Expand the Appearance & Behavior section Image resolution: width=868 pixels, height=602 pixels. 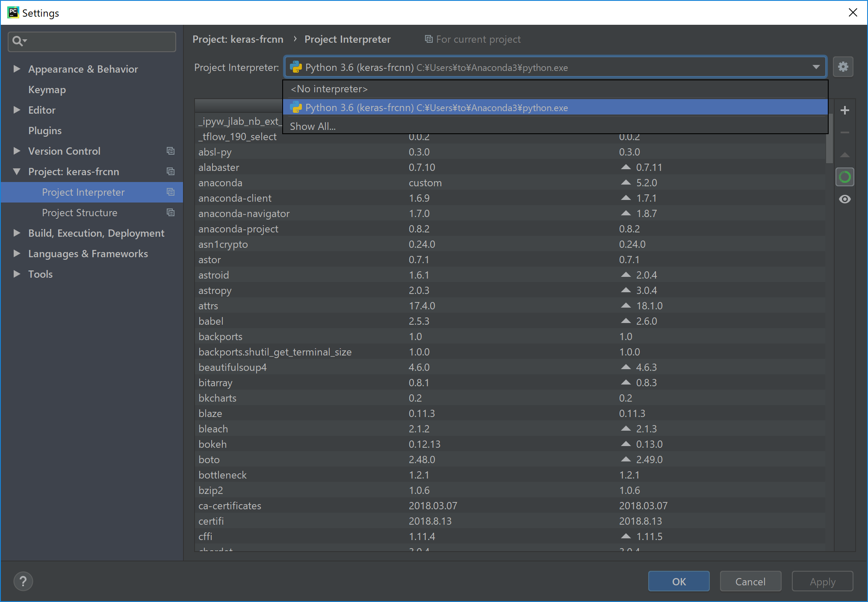[17, 69]
